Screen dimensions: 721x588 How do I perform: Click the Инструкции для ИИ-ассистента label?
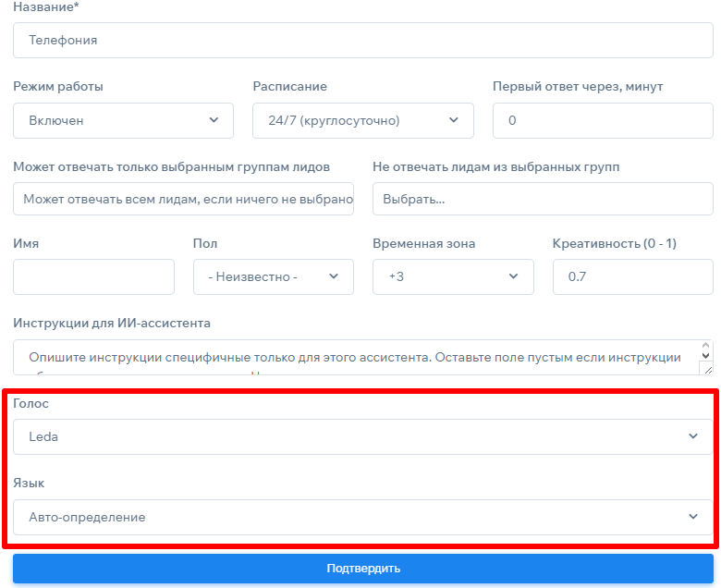point(112,323)
